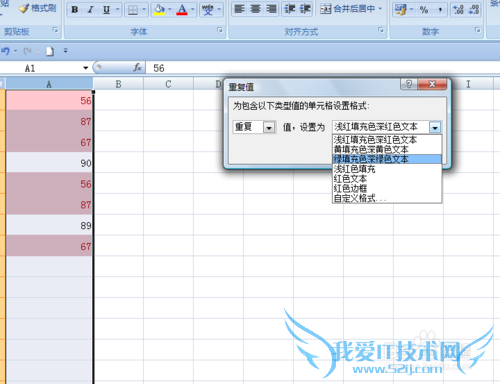500x384 pixels.
Task: Click the phonetic guide (wén 文) icon
Action: (208, 10)
